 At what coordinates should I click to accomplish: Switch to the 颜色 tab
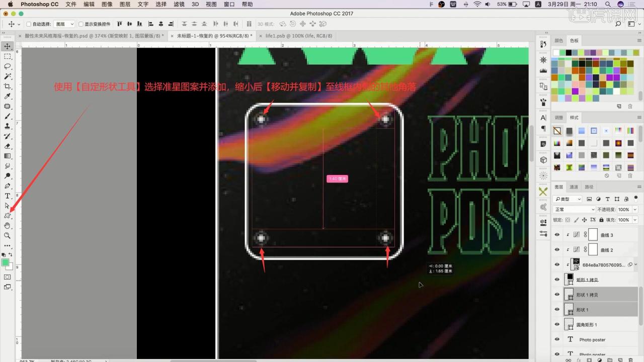click(559, 40)
